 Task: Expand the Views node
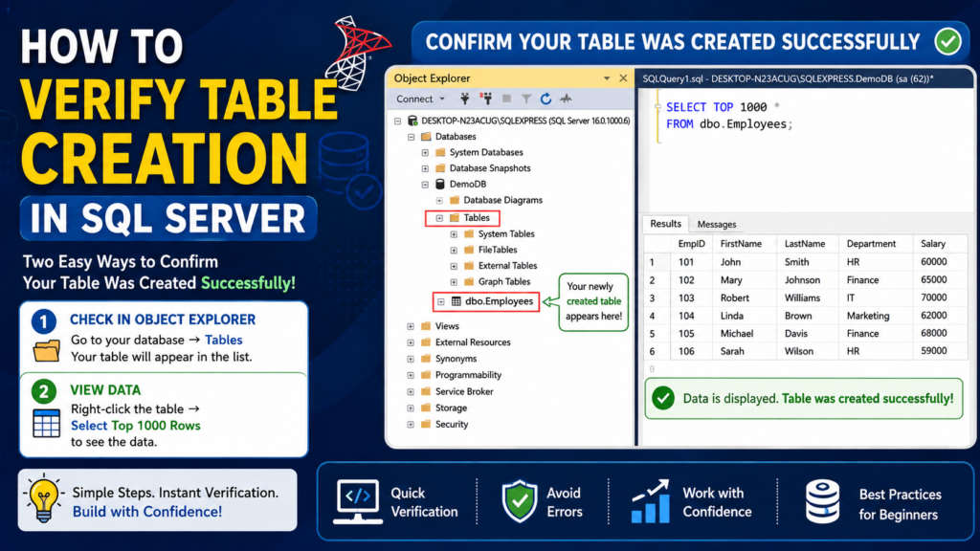411,326
